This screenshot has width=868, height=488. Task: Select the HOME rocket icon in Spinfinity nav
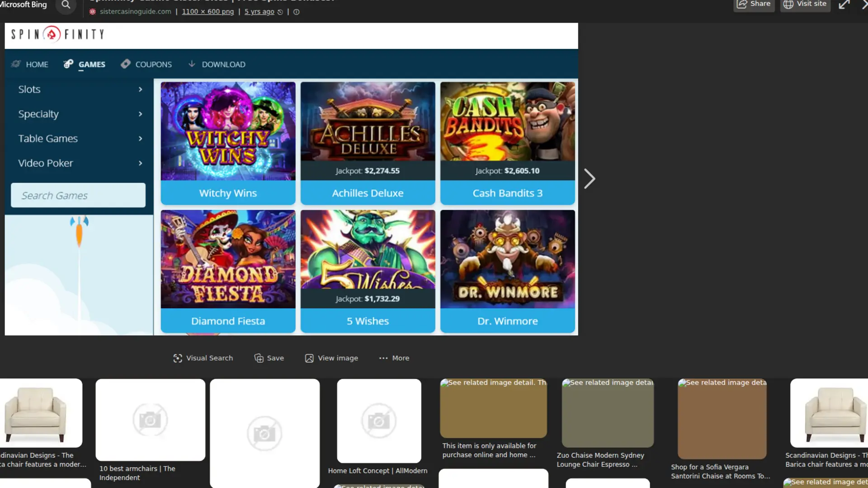16,64
